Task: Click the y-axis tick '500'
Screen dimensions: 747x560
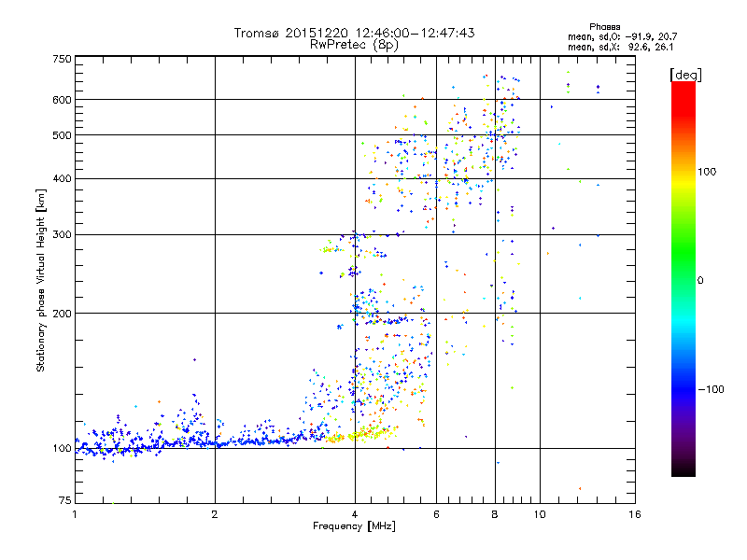Action: pos(62,135)
